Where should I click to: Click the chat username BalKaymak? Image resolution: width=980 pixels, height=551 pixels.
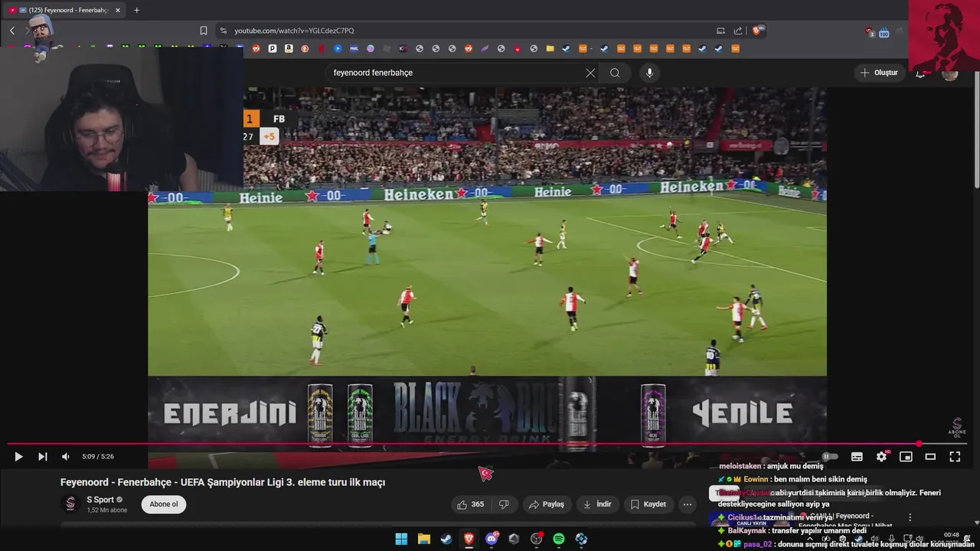pos(746,530)
